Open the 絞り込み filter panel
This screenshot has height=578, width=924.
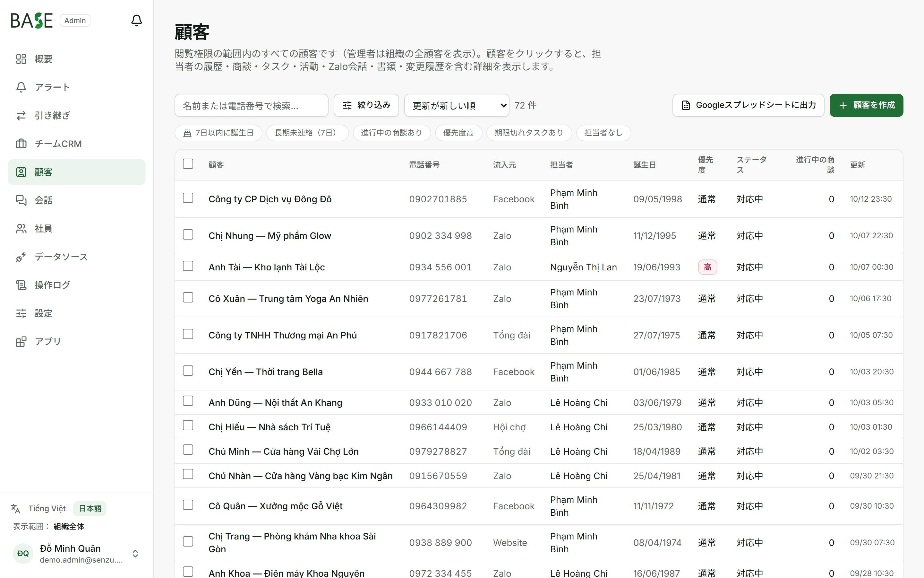pyautogui.click(x=366, y=105)
